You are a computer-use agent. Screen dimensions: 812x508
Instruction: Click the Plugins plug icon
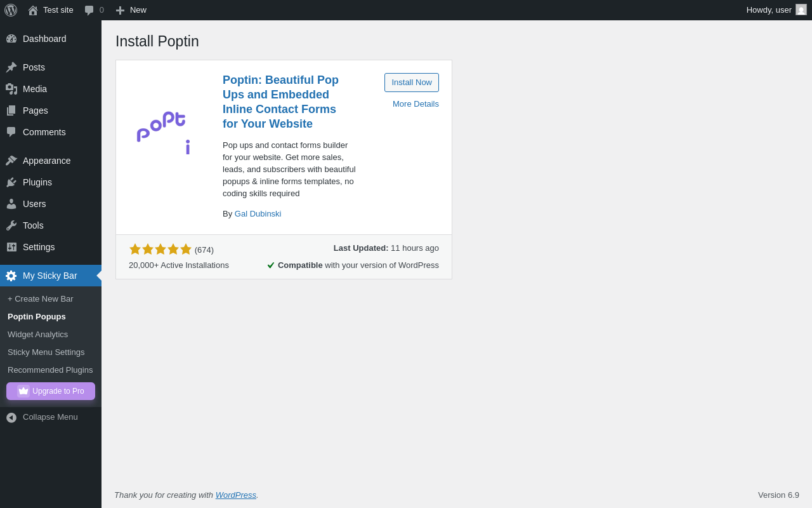pos(11,182)
